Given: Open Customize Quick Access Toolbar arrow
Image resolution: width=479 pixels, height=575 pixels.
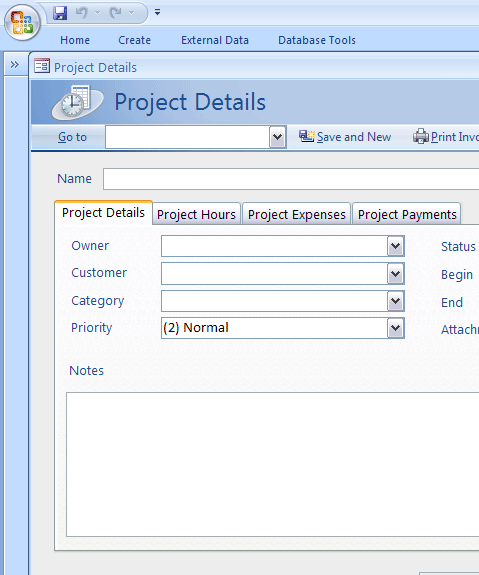Looking at the screenshot, I should 157,12.
